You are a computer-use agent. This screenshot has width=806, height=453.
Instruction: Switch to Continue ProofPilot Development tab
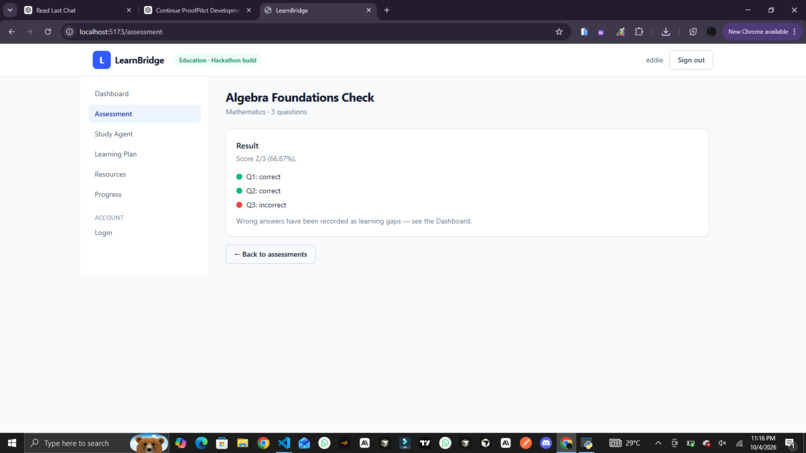[198, 10]
